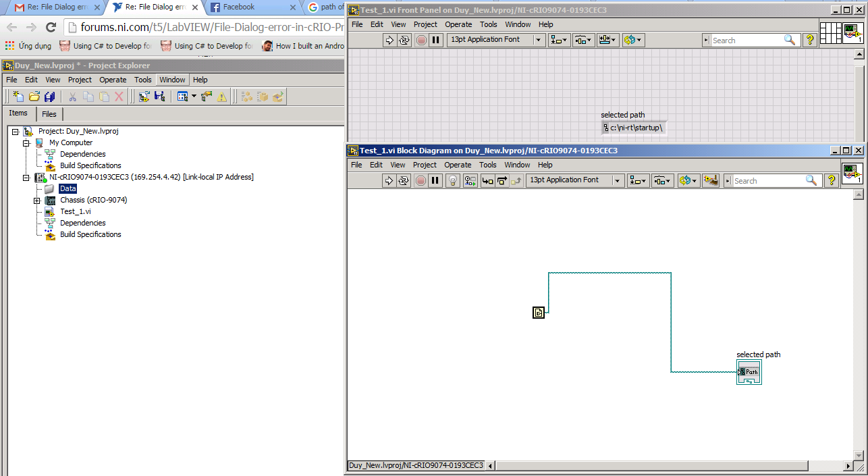Click the path constant node on diagram

[538, 313]
